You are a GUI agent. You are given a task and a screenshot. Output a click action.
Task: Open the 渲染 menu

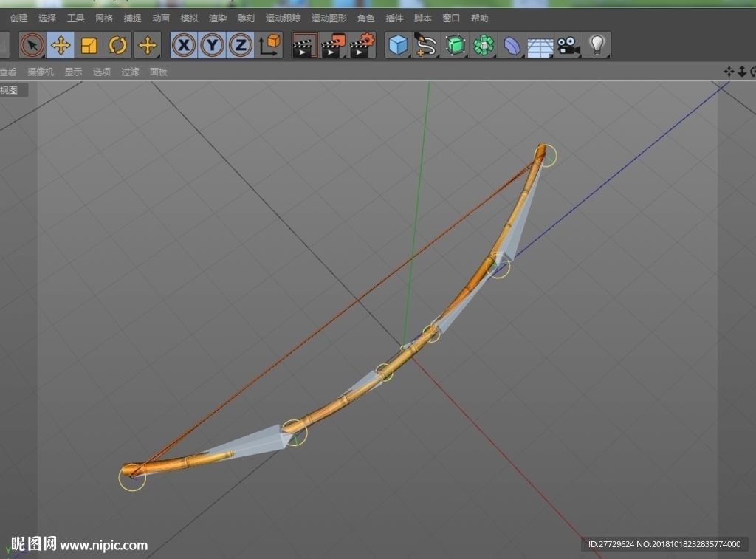pyautogui.click(x=218, y=18)
